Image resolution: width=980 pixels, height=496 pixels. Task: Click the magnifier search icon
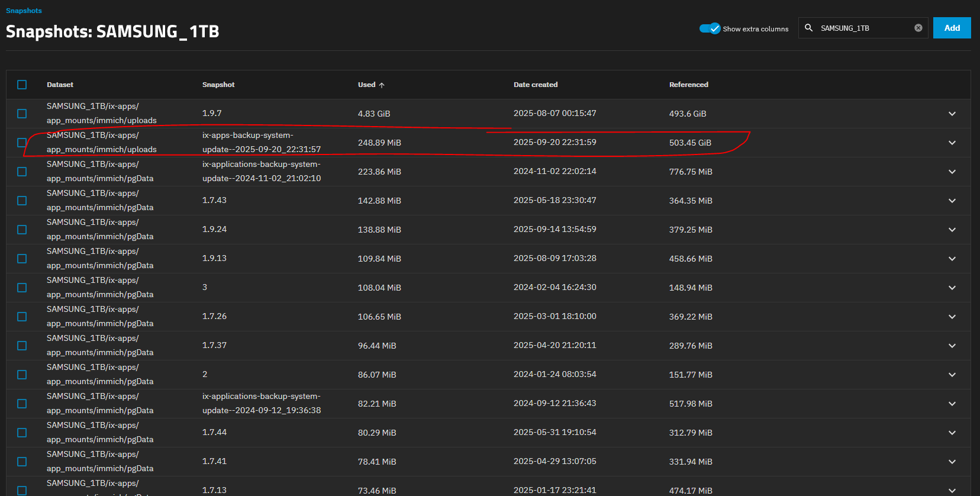[808, 28]
